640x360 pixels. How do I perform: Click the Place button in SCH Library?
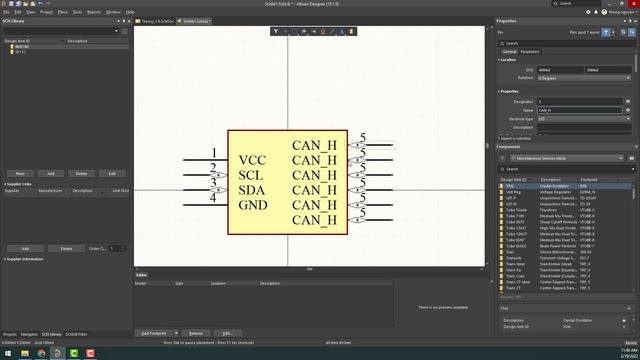coord(20,174)
